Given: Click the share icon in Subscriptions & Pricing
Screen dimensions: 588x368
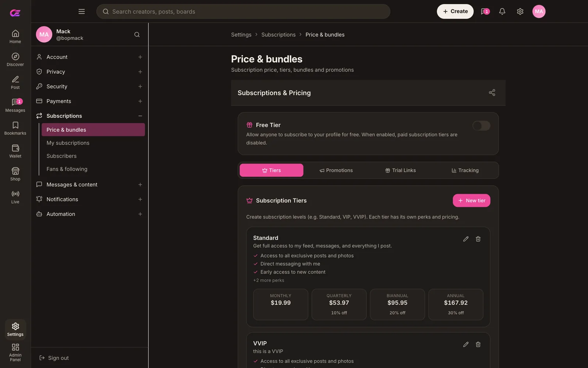Looking at the screenshot, I should 492,93.
